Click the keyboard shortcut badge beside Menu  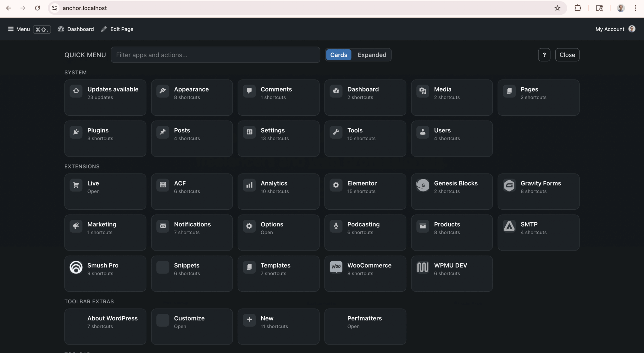point(42,29)
